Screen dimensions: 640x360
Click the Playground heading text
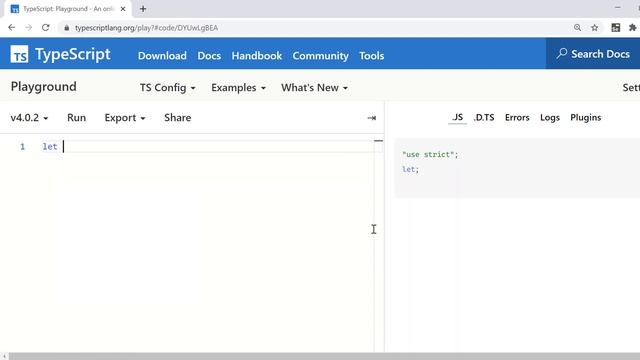pyautogui.click(x=44, y=87)
